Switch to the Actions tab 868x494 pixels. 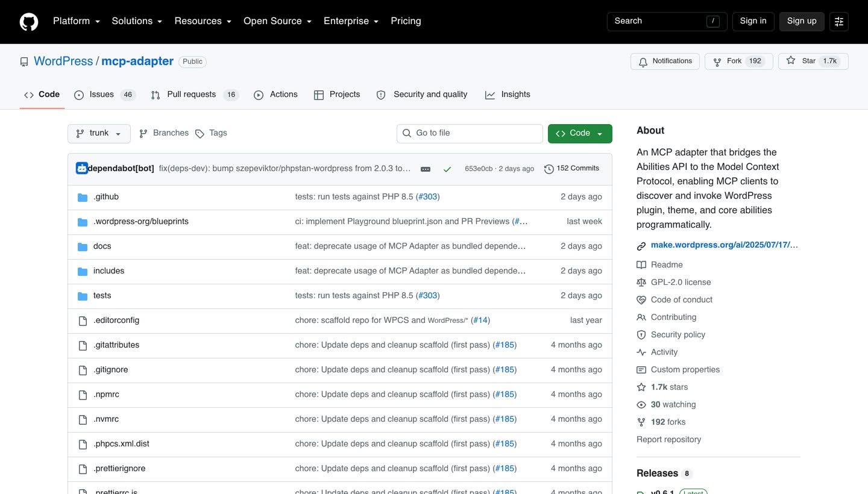(x=275, y=95)
